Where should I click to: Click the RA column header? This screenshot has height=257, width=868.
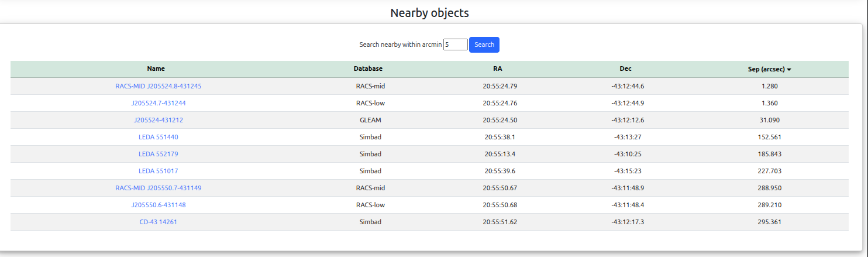[x=497, y=68]
